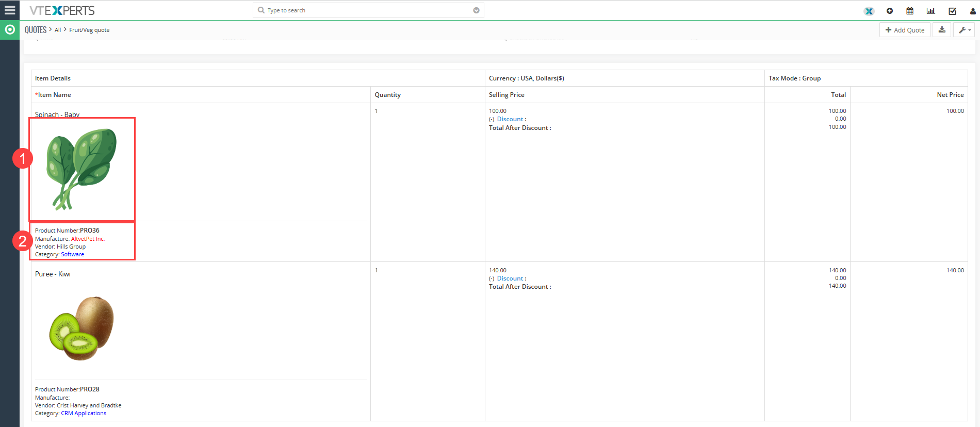Viewport: 980px width, 427px height.
Task: Click the VTExperts X logo icon
Action: click(869, 11)
